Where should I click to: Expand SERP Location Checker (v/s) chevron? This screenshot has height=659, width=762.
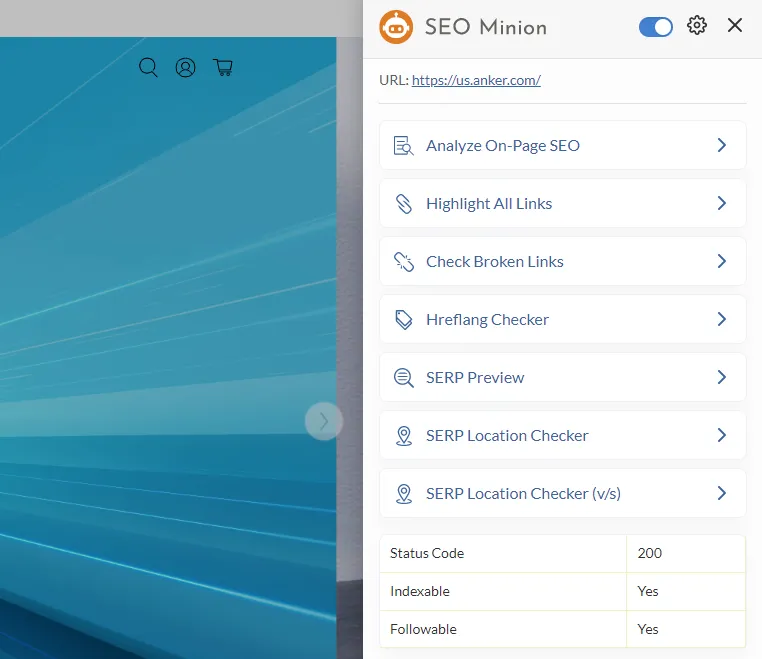[722, 493]
